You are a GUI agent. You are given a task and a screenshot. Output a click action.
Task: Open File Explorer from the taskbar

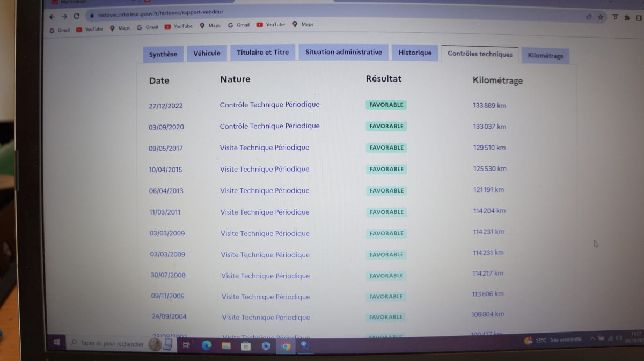[226, 346]
